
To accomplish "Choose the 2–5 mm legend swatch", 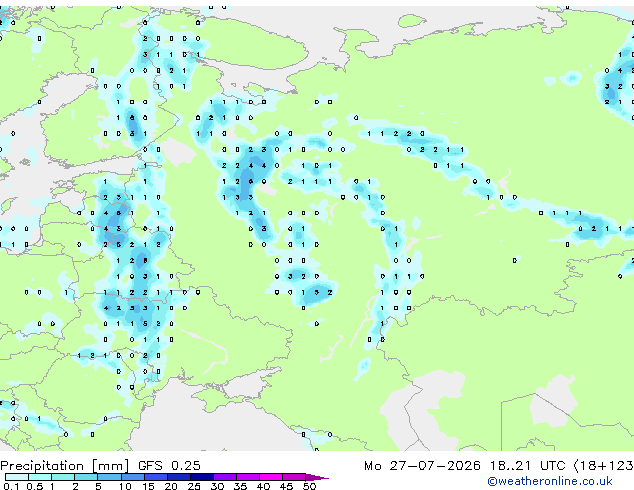I will [x=86, y=477].
